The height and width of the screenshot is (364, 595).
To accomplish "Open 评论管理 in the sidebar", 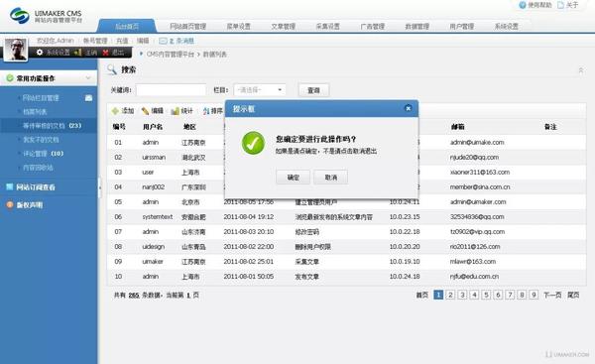I will [43, 154].
